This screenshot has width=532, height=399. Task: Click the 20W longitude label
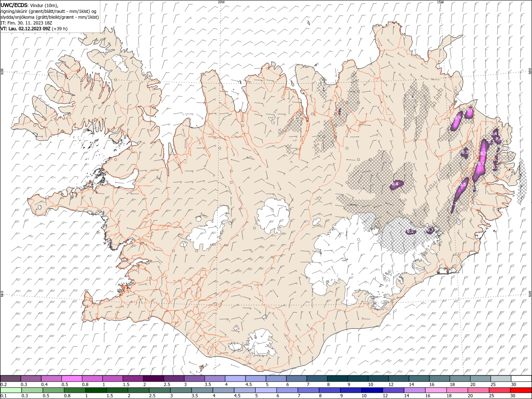[x=222, y=2]
